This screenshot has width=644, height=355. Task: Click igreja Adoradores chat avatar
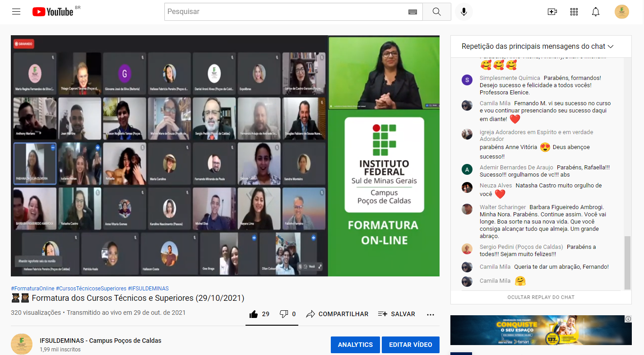point(467,134)
